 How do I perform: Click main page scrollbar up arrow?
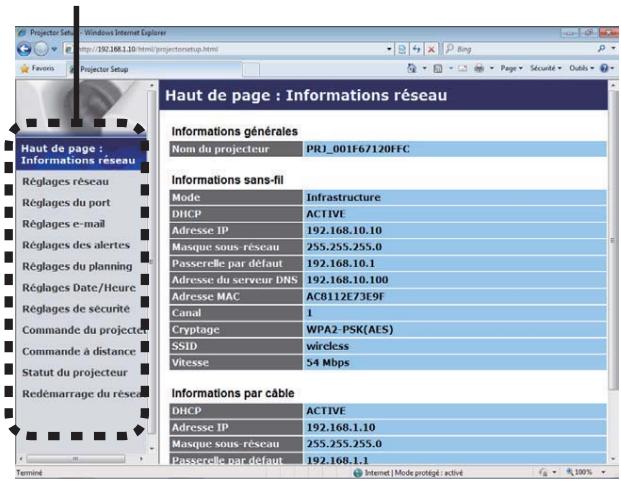tap(613, 85)
